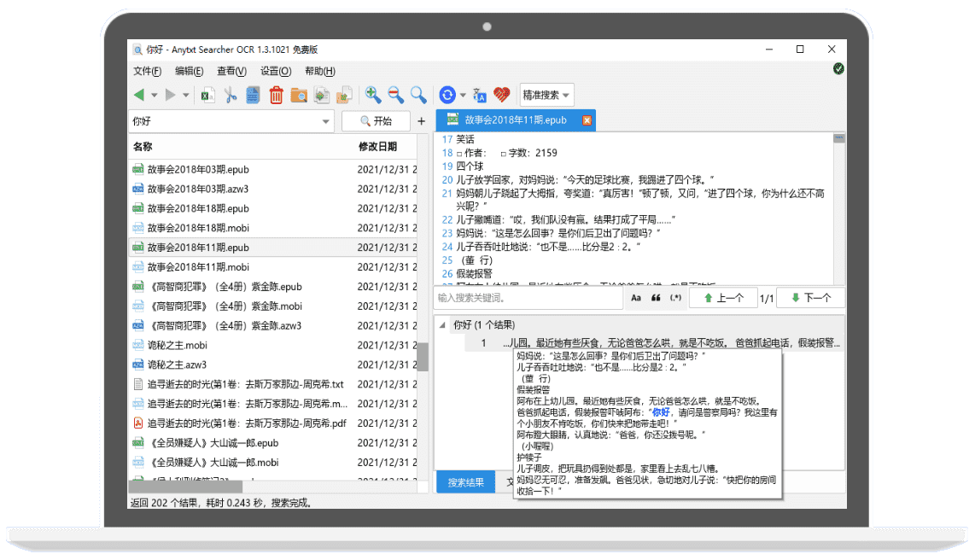The image size is (975, 560).
Task: Open the forward arrow history dropdown
Action: [x=185, y=95]
